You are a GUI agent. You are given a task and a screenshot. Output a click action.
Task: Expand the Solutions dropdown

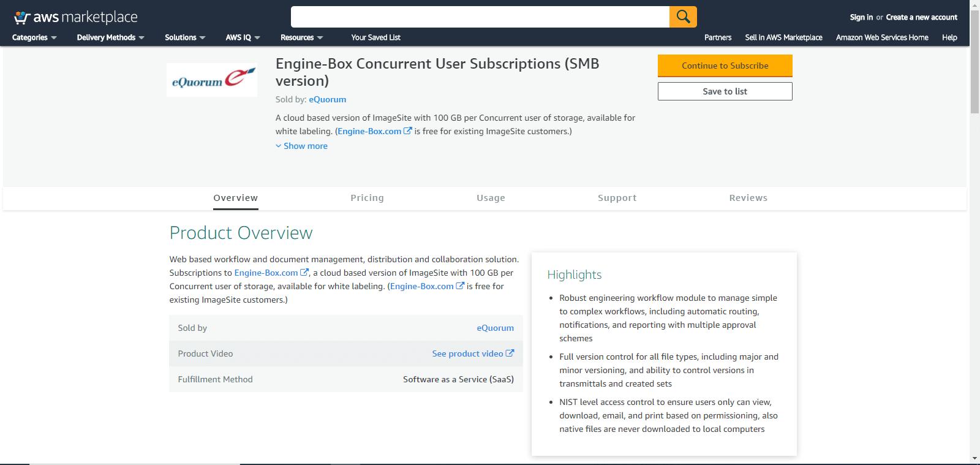point(185,37)
